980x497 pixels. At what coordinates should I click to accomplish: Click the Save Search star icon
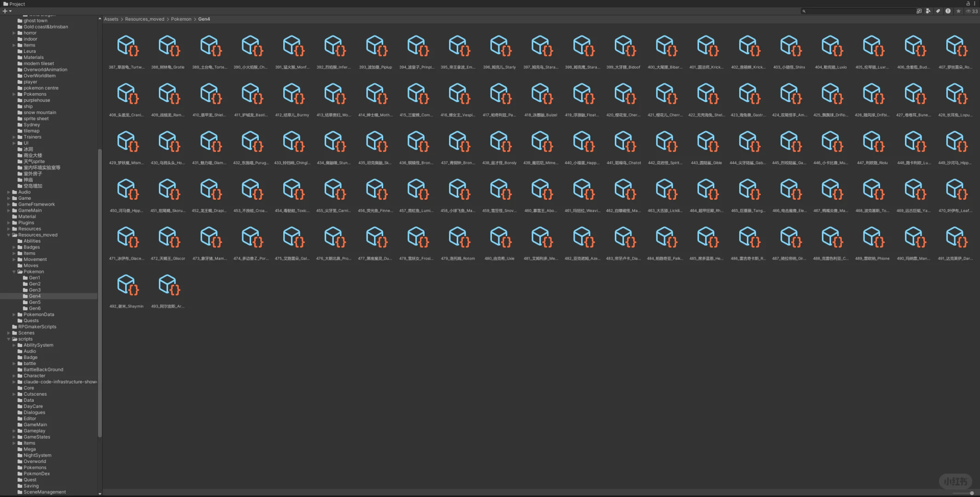pyautogui.click(x=958, y=11)
